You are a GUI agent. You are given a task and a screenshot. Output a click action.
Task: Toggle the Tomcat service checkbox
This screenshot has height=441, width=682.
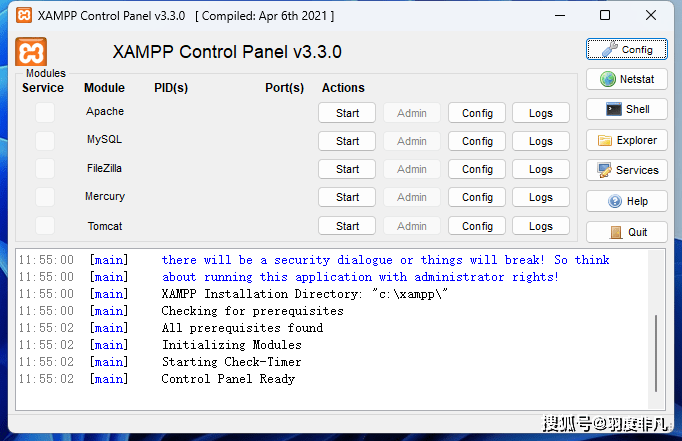[45, 225]
